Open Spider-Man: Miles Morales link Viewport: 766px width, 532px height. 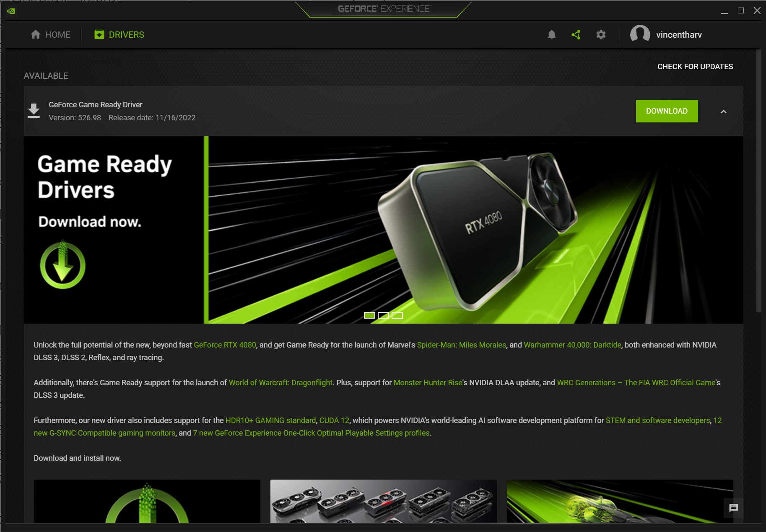tap(461, 345)
